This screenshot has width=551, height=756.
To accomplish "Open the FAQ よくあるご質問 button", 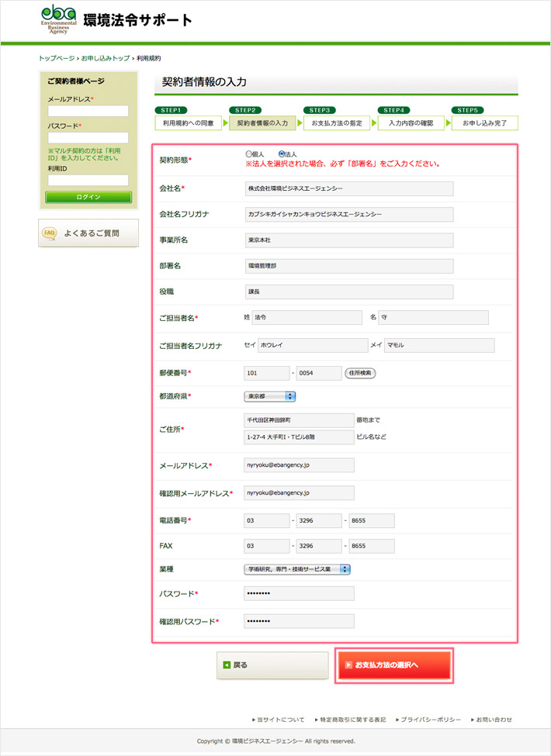I will (x=88, y=233).
